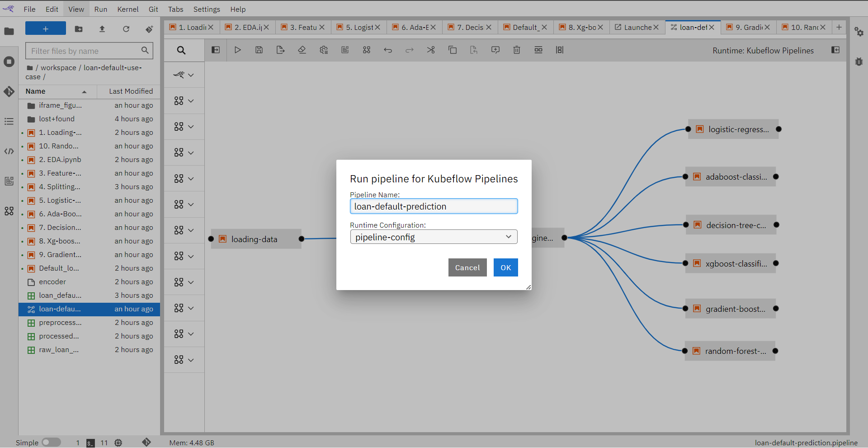Click the Undo arrow in pipeline toolbar
The width and height of the screenshot is (868, 448).
[x=388, y=50]
